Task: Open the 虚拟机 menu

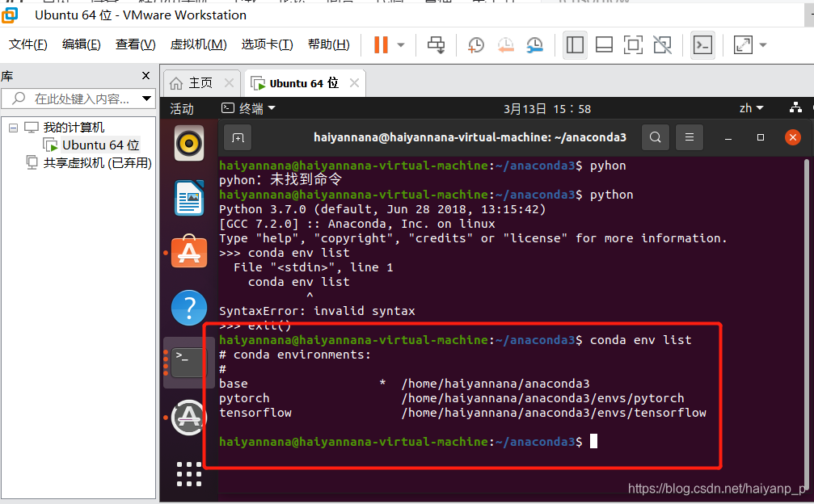Action: pyautogui.click(x=197, y=44)
